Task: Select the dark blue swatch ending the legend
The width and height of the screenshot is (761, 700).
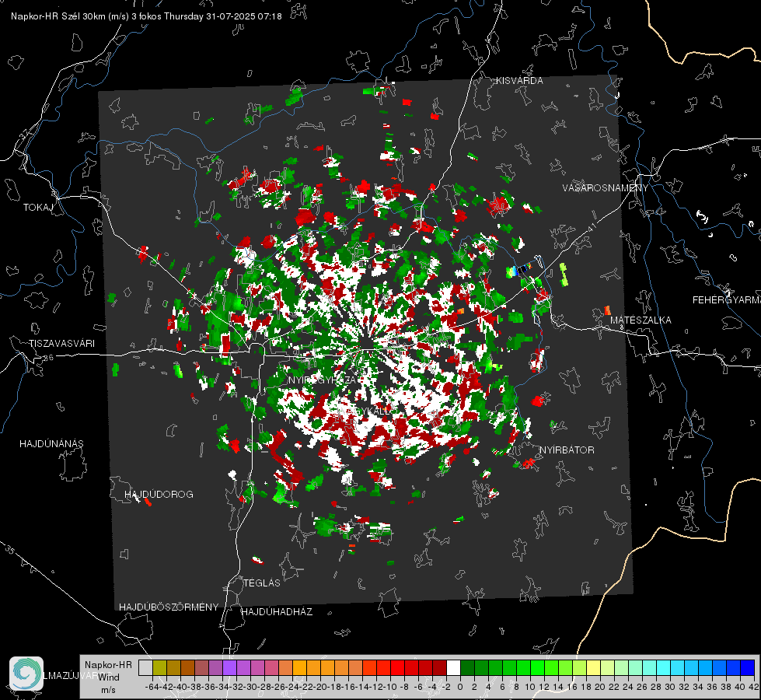Action: 748,667
